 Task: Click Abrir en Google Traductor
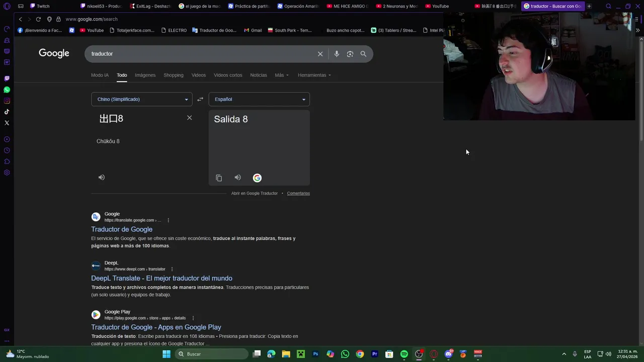[x=255, y=193]
